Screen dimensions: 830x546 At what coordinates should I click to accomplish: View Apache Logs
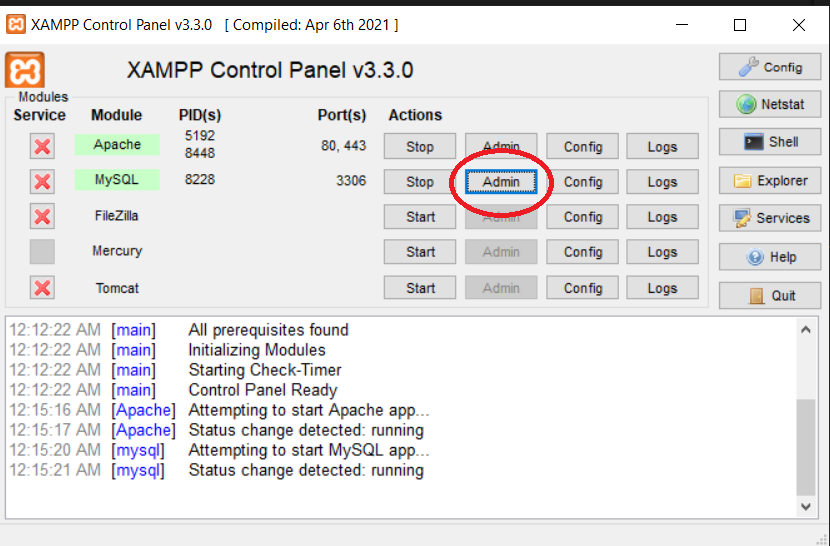point(662,146)
